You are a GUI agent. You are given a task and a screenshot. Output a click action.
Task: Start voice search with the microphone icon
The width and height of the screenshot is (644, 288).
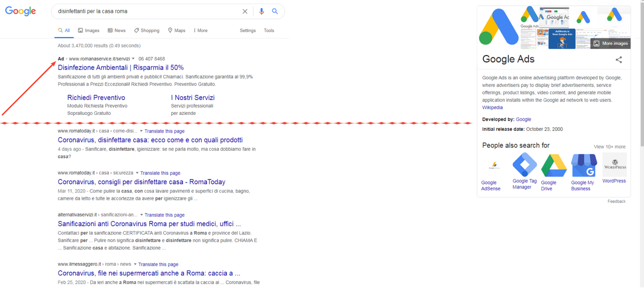[x=261, y=12]
